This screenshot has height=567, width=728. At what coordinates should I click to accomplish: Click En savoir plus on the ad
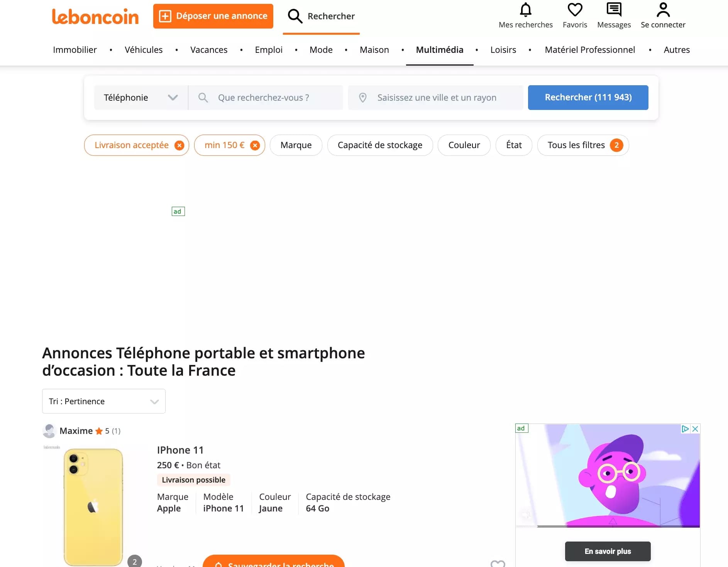(x=607, y=551)
